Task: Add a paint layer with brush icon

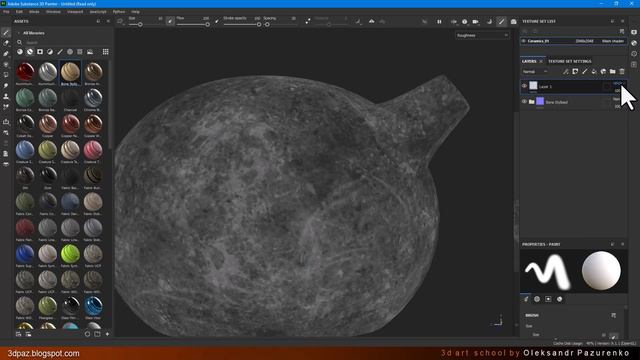Action: pos(584,71)
